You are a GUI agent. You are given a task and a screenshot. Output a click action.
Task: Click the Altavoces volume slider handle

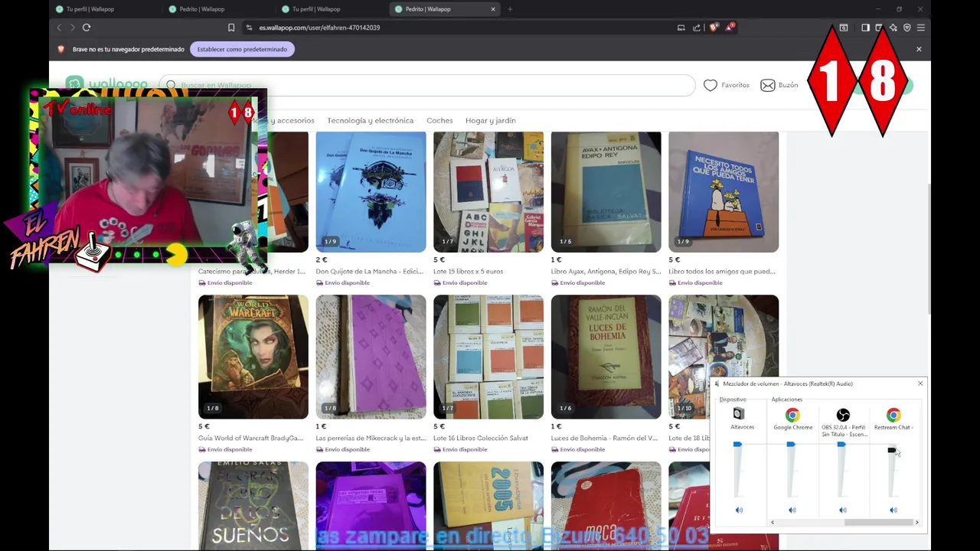737,444
